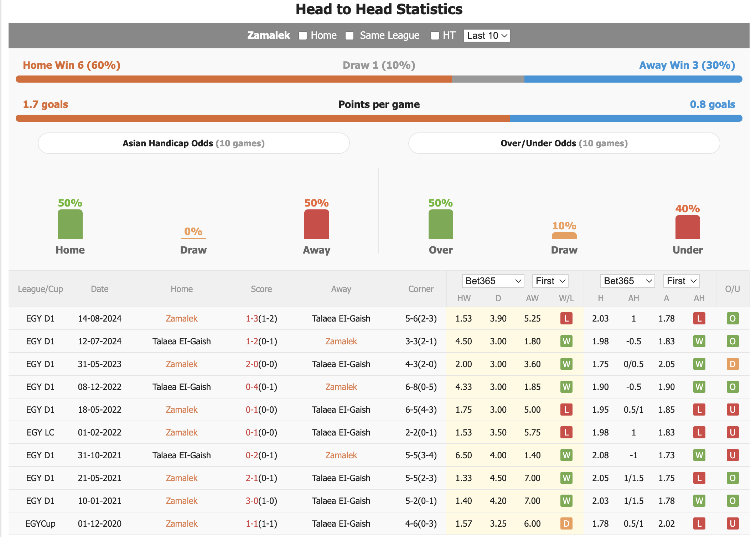Click red U badge in 01-02-2022 row

732,432
